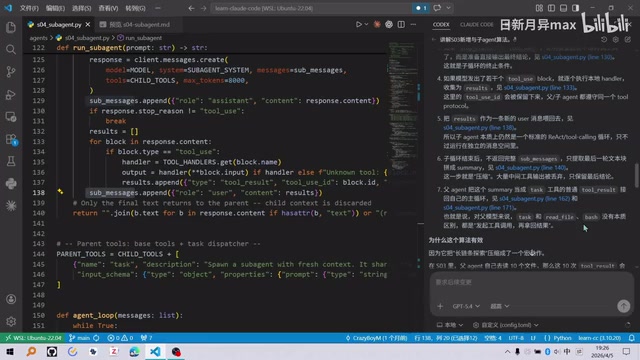
Task: Send the Codex message with arrow button
Action: point(623,306)
